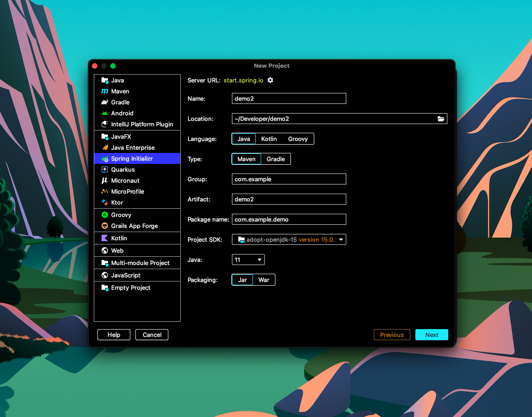Select Java language option
The height and width of the screenshot is (417, 532).
pyautogui.click(x=244, y=139)
